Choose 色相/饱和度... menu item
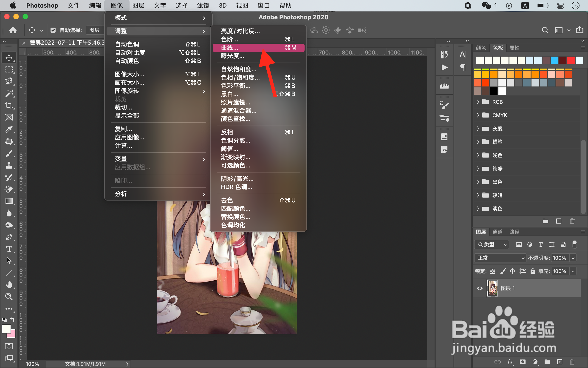 (259, 78)
